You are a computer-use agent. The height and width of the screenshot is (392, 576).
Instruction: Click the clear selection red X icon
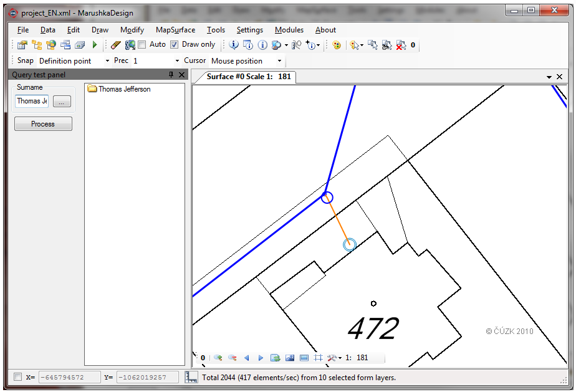[401, 45]
